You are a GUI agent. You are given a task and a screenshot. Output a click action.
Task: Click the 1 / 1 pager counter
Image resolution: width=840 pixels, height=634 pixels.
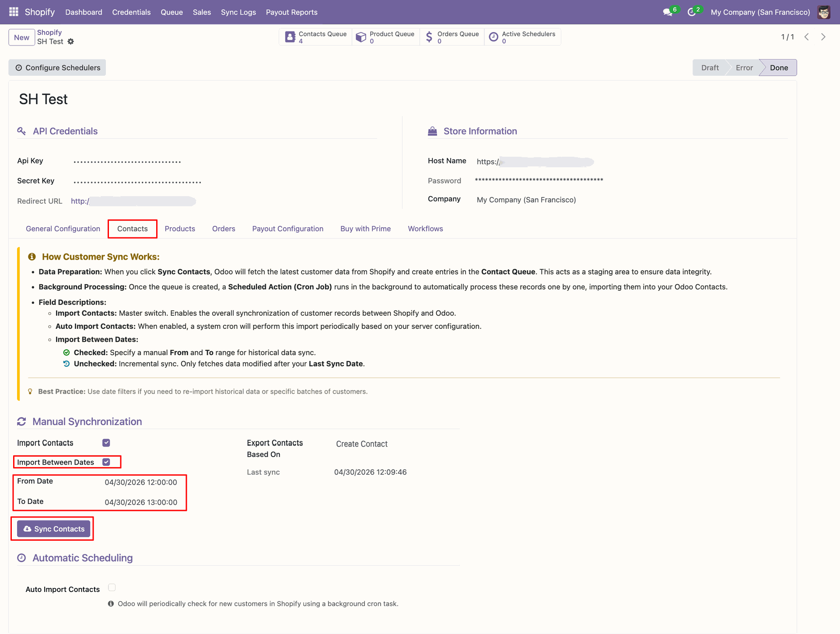click(x=787, y=37)
